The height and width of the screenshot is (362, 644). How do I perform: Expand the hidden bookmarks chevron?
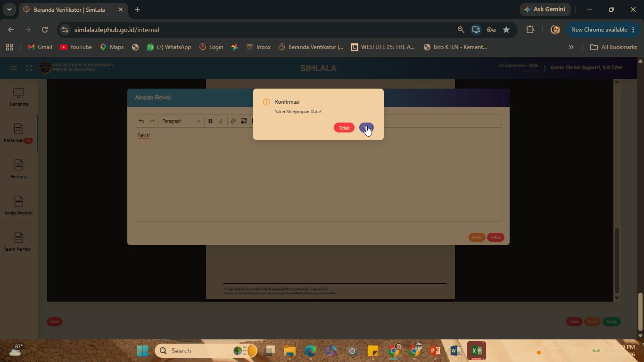571,47
